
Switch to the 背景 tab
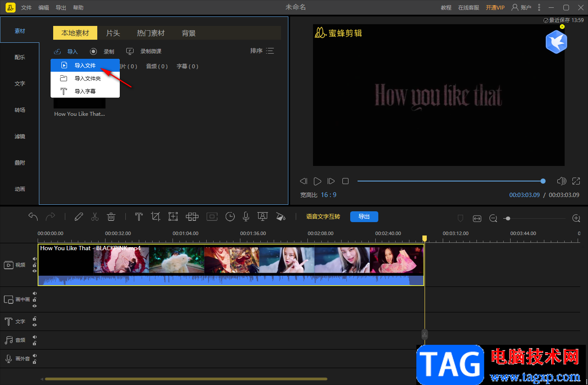(x=189, y=33)
